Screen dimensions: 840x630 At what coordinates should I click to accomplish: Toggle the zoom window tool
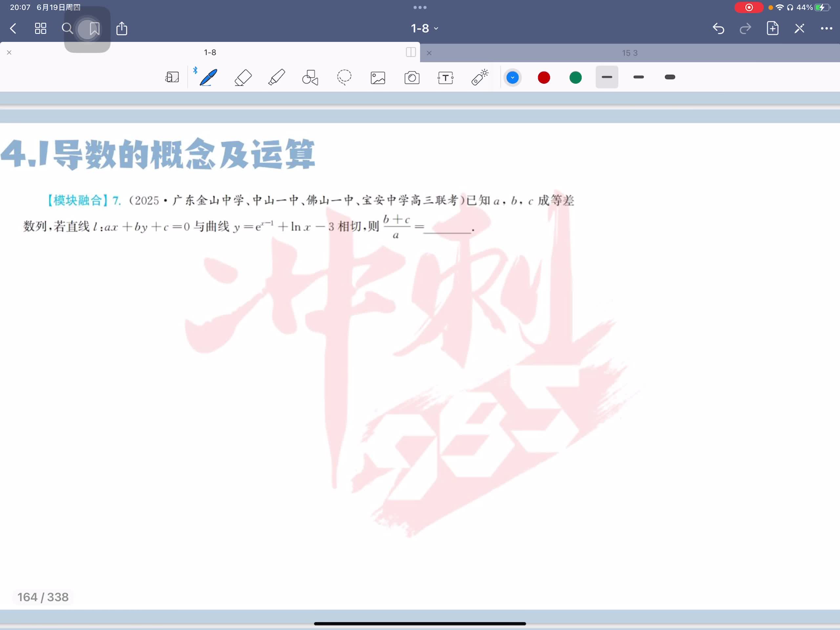click(172, 77)
